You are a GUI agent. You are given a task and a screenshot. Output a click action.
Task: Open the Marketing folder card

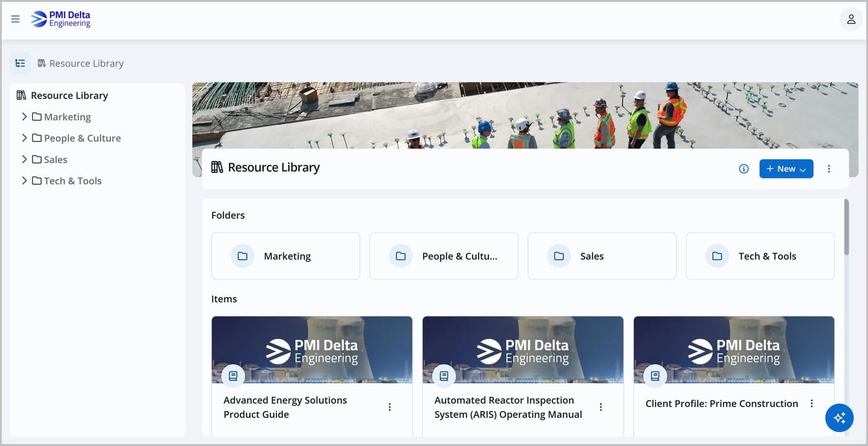pos(286,256)
